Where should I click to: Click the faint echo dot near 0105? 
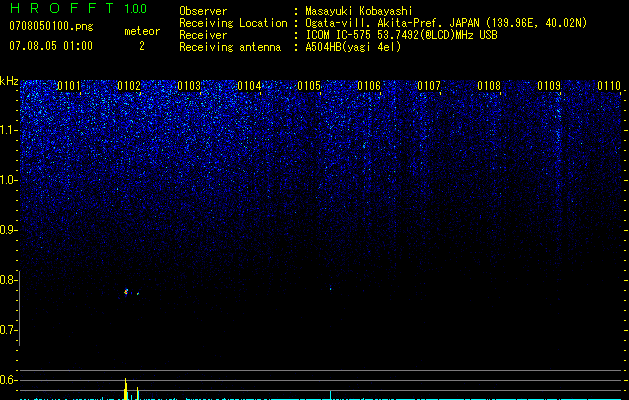click(331, 289)
